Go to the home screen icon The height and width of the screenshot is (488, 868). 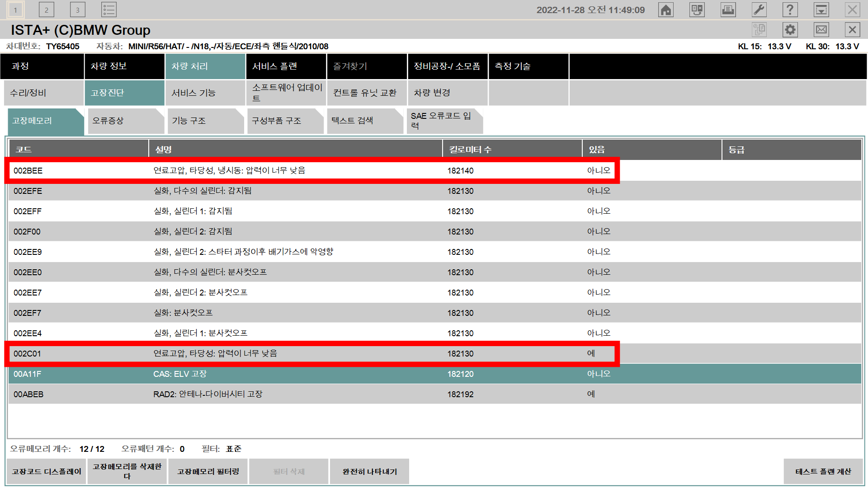666,10
